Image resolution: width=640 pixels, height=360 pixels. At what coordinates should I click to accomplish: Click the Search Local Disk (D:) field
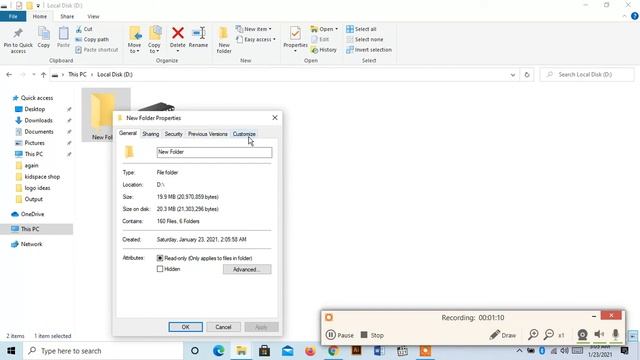[x=587, y=75]
